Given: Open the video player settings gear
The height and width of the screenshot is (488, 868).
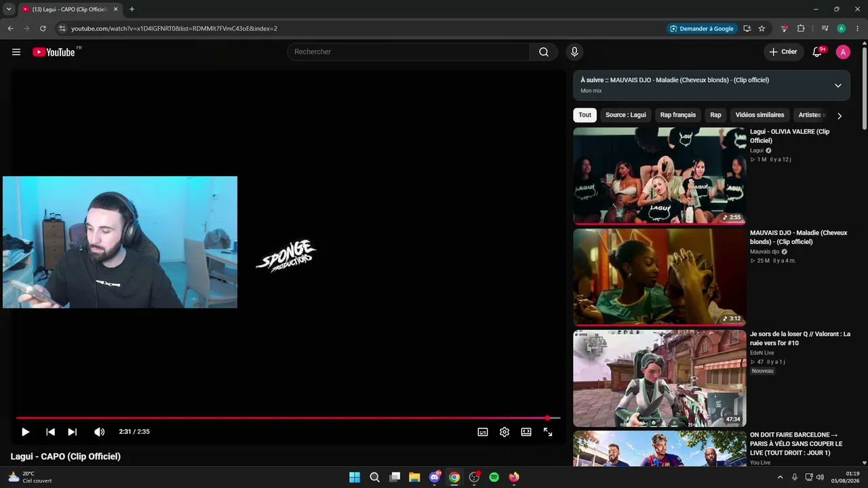Looking at the screenshot, I should (x=505, y=432).
